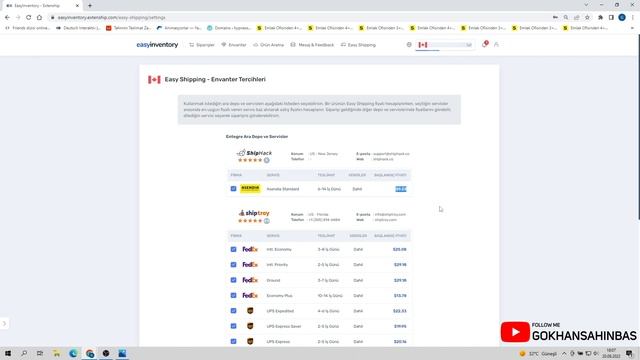Open the shiphack.co web link
Viewport: 640px width, 360px height.
coord(383,159)
